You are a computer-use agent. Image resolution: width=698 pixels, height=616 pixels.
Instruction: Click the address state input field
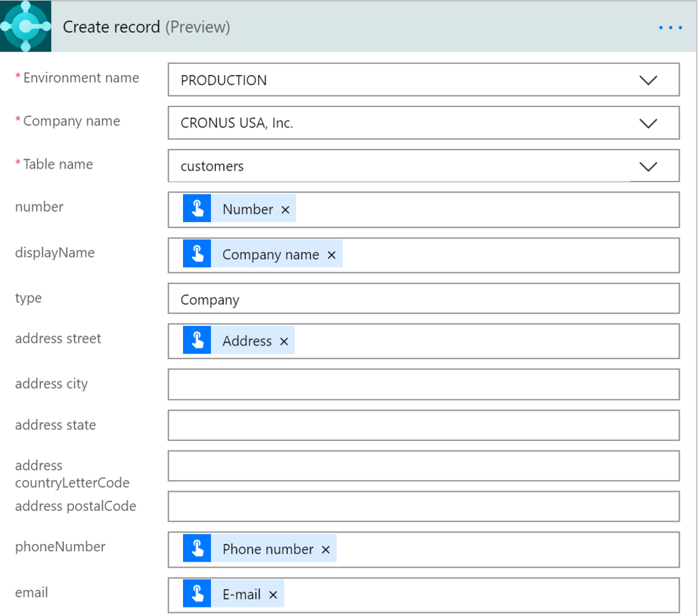[x=424, y=425]
